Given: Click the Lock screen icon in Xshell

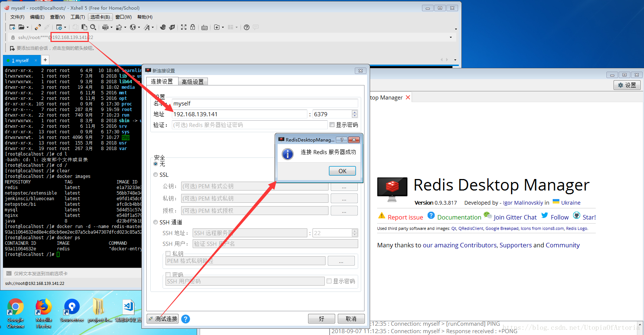Looking at the screenshot, I should (193, 27).
